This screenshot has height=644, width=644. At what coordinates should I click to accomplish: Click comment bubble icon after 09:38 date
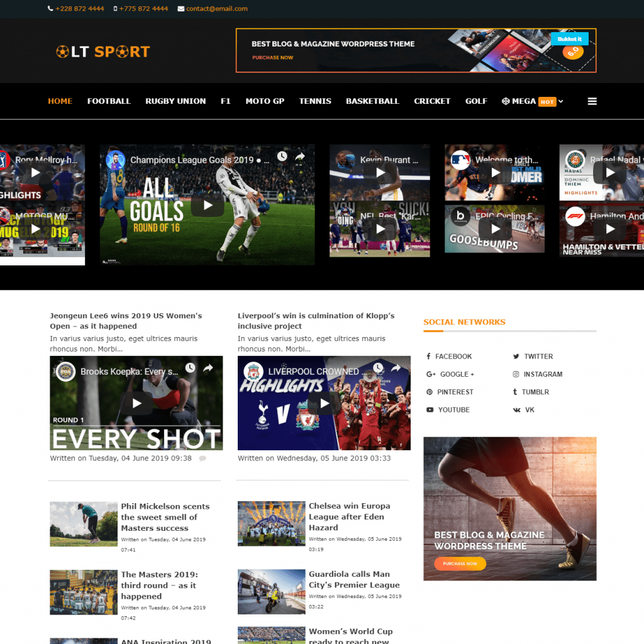click(x=203, y=458)
